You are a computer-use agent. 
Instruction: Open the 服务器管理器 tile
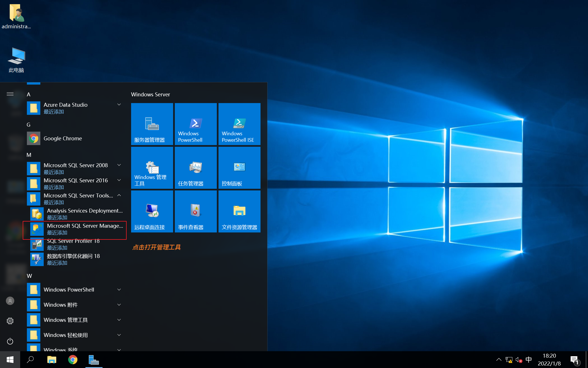[x=152, y=124]
